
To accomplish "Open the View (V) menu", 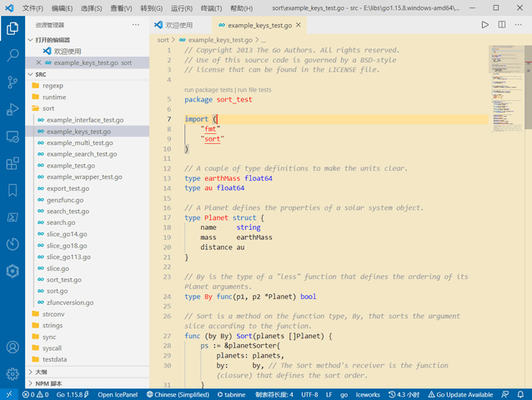I will [x=121, y=8].
